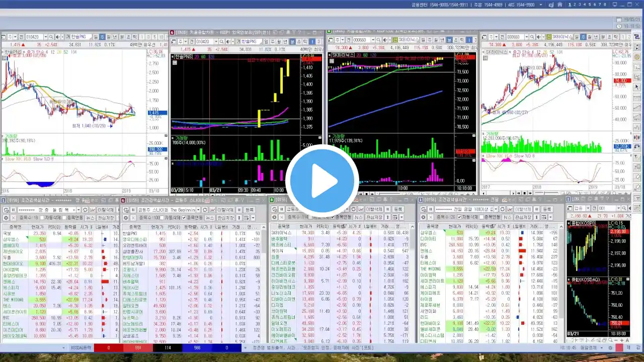644x362 pixels.
Task: Click 뉴스 button in first condition search panel
Action: (x=90, y=217)
